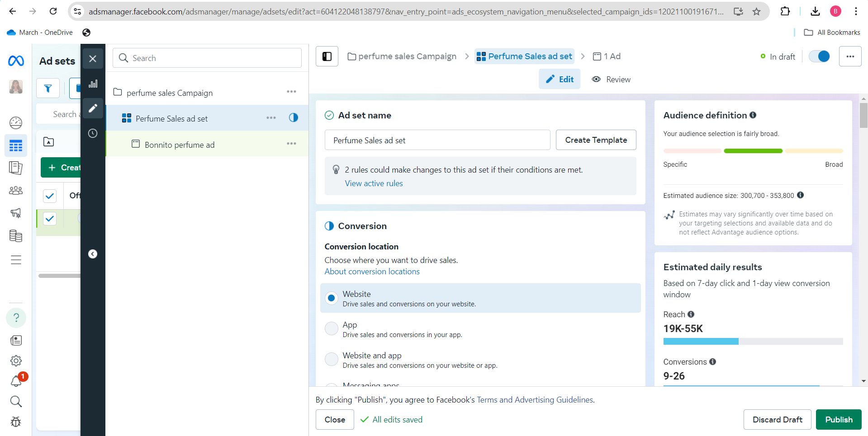Switch to the Review tab
The height and width of the screenshot is (436, 868).
point(611,80)
